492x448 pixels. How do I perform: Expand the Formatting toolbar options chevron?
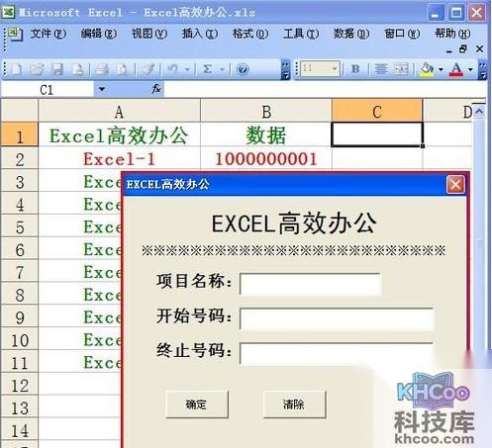(x=482, y=70)
